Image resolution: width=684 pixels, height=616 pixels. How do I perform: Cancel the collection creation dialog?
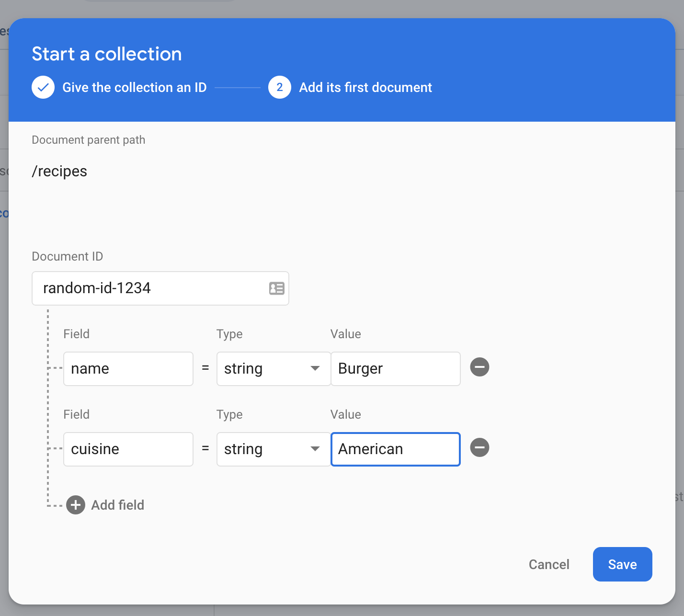(x=549, y=564)
